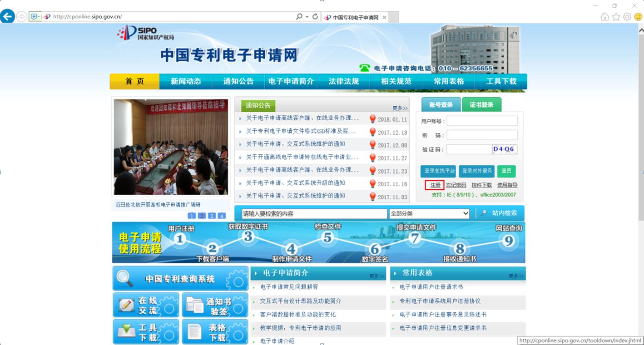The image size is (644, 345).
Task: Click the 用户账号 input field
Action: (x=482, y=121)
